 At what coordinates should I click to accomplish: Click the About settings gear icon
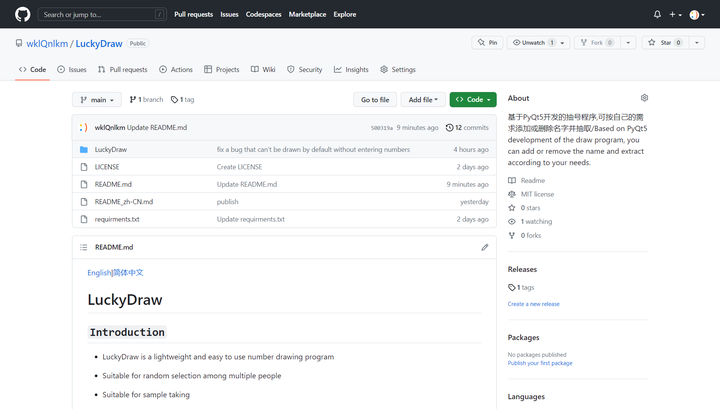click(644, 98)
